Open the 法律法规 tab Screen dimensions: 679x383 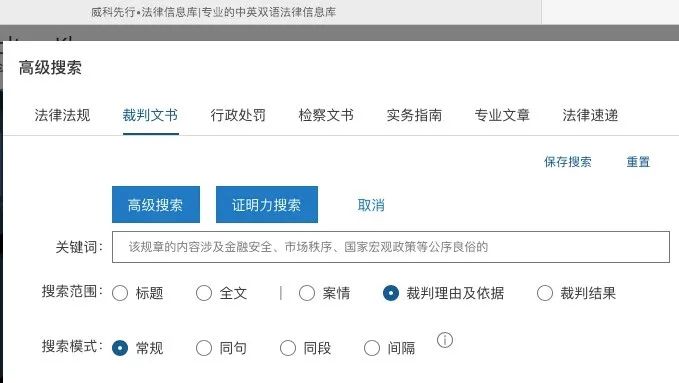62,115
